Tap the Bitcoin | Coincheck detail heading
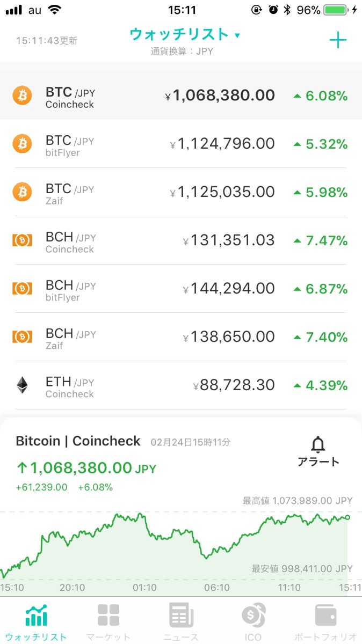The width and height of the screenshot is (362, 644). [x=78, y=441]
